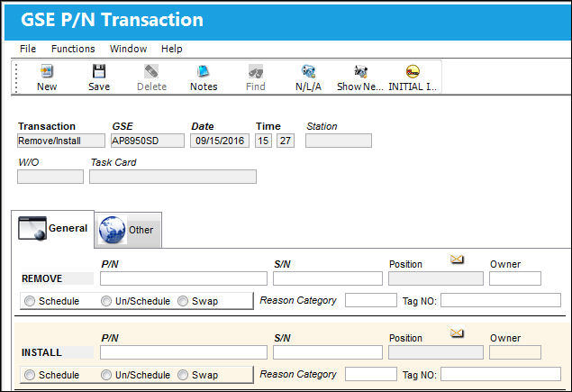Click the INSTALL Owner field
Screen dimensions: 572x392
point(515,352)
